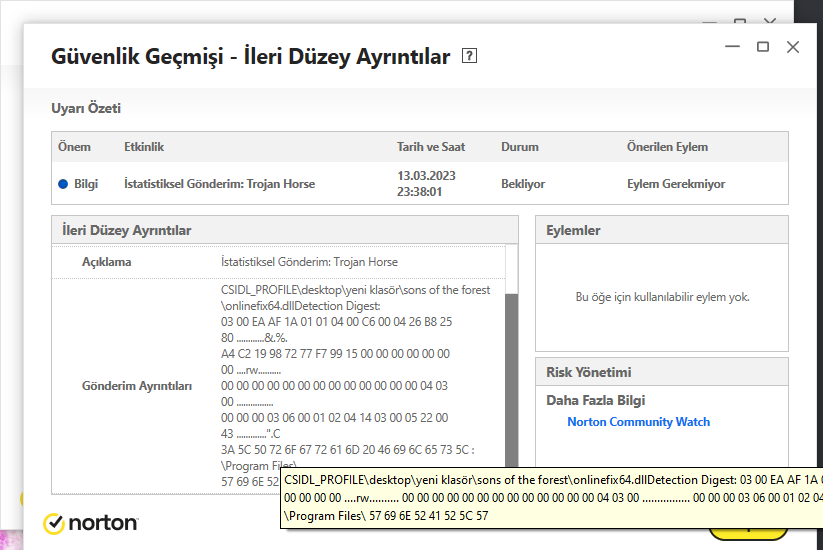Click the Önerilen Eylem column header
Image resolution: width=823 pixels, height=550 pixels.
tap(667, 147)
